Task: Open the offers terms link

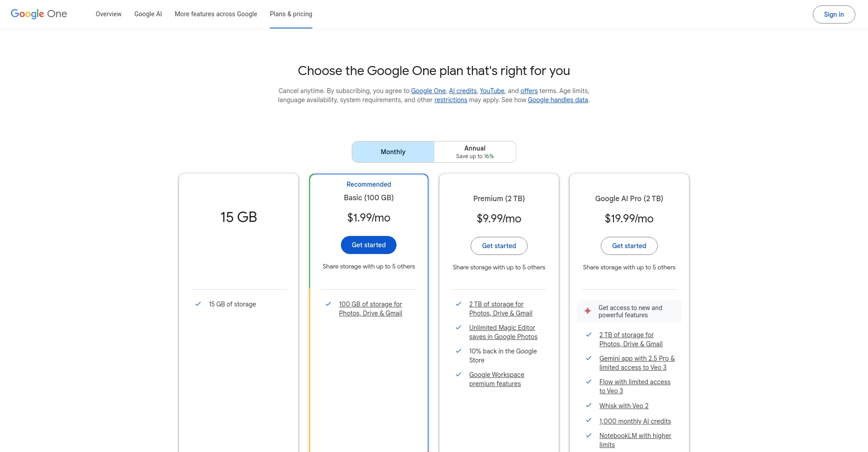Action: click(529, 91)
